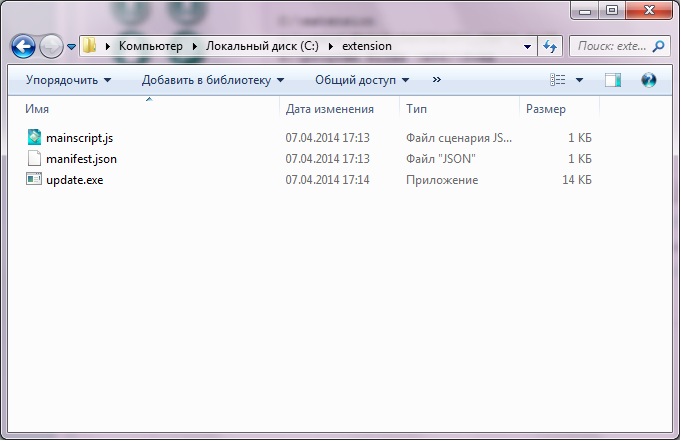Open recent locations dropdown beside navigation arrows

[72, 46]
